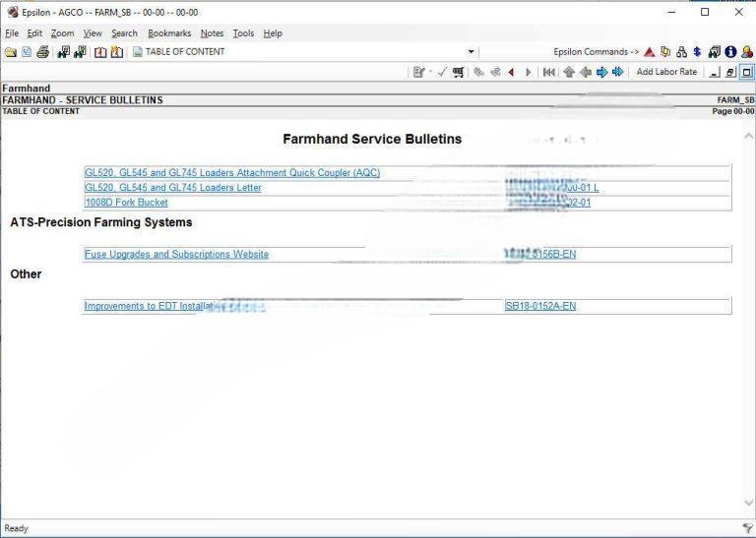Click the filter icon in status bar
This screenshot has height=538, width=756.
[x=748, y=528]
